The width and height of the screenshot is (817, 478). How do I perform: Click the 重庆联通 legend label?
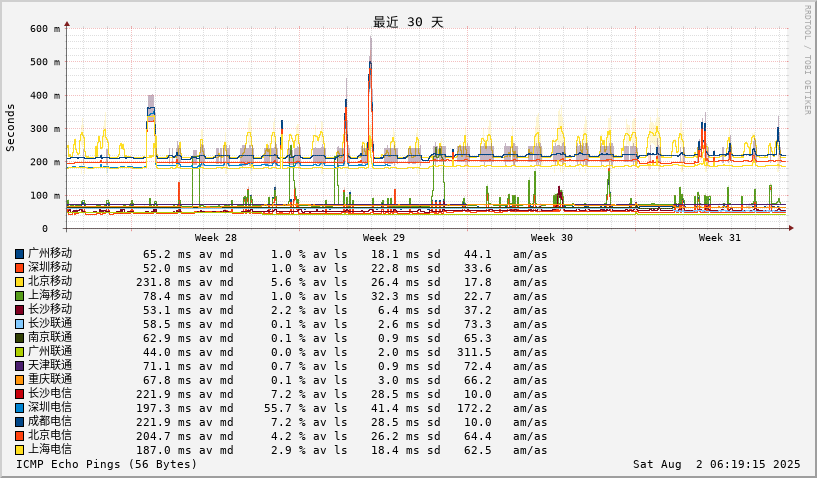pyautogui.click(x=50, y=380)
